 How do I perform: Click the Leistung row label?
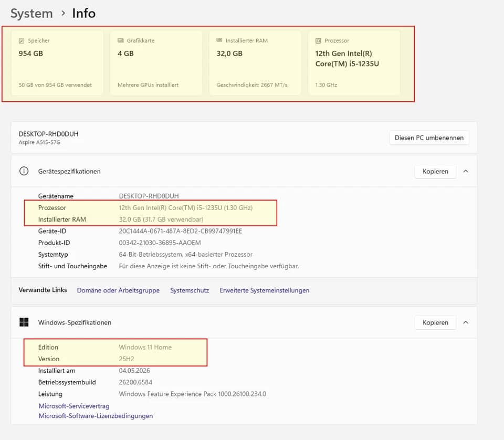coord(50,394)
